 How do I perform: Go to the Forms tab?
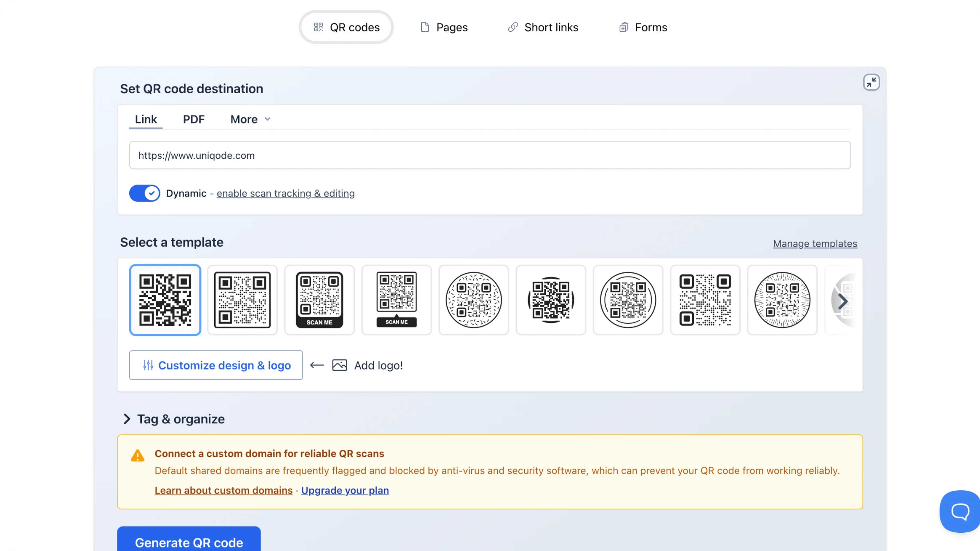pyautogui.click(x=643, y=27)
